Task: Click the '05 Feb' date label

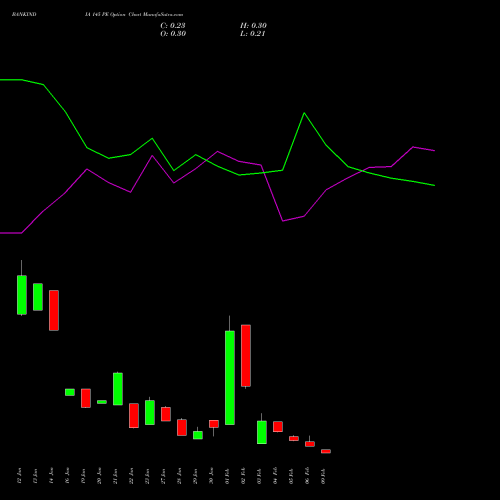Action: (291, 476)
